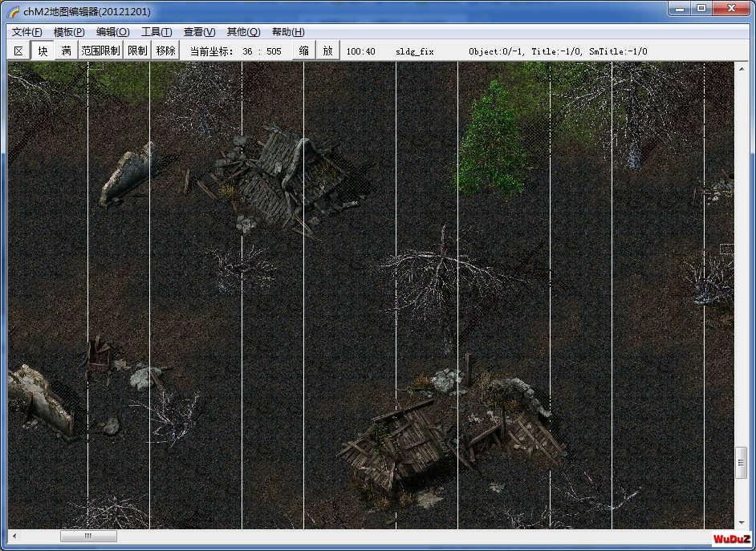Click the Title:-1/0 status text
This screenshot has height=551, width=756.
tap(556, 51)
